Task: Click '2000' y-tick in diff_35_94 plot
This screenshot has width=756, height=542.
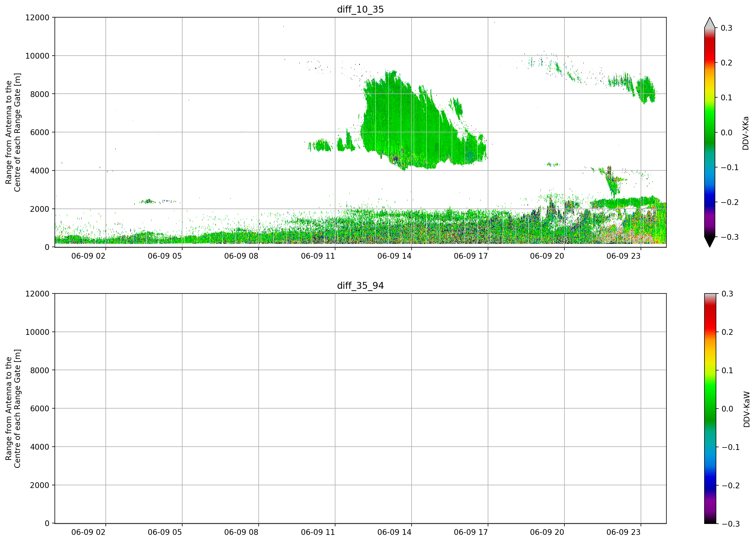Action: 40,485
